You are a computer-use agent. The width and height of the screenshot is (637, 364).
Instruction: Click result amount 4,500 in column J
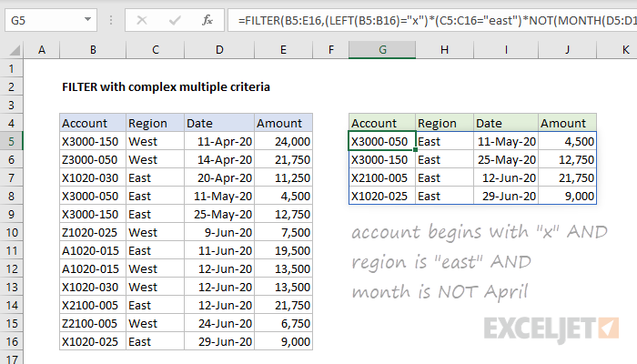point(568,141)
